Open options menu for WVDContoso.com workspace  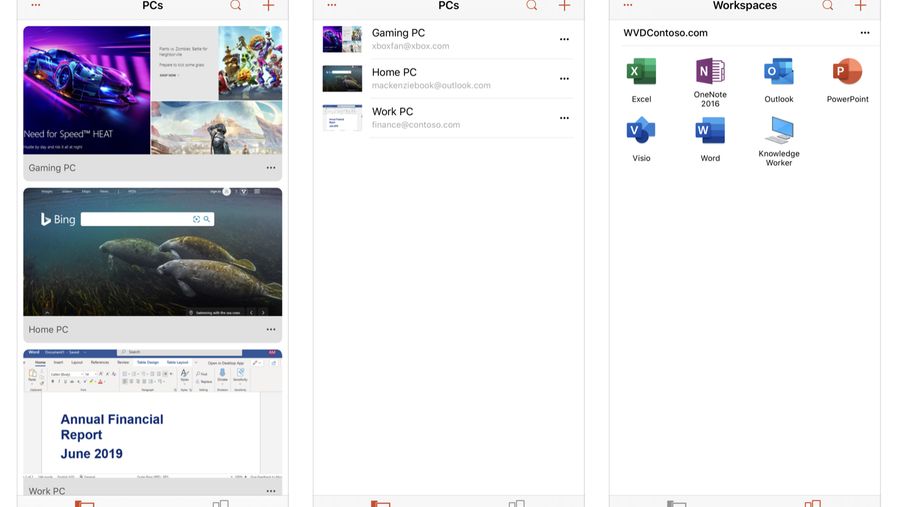coord(865,33)
